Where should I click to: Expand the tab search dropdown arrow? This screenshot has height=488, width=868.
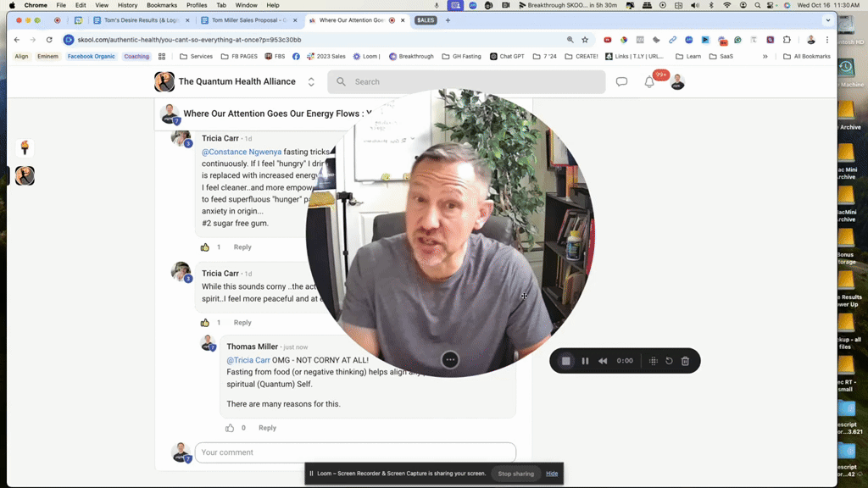828,20
